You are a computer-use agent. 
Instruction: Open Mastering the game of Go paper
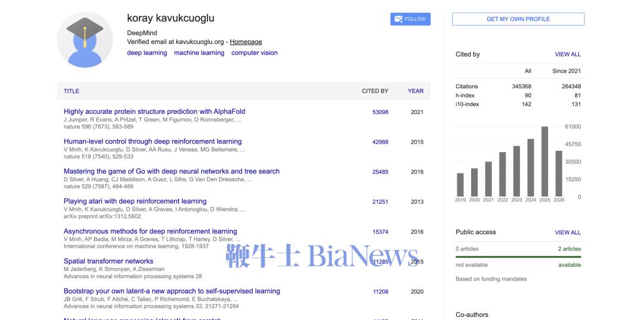click(172, 172)
